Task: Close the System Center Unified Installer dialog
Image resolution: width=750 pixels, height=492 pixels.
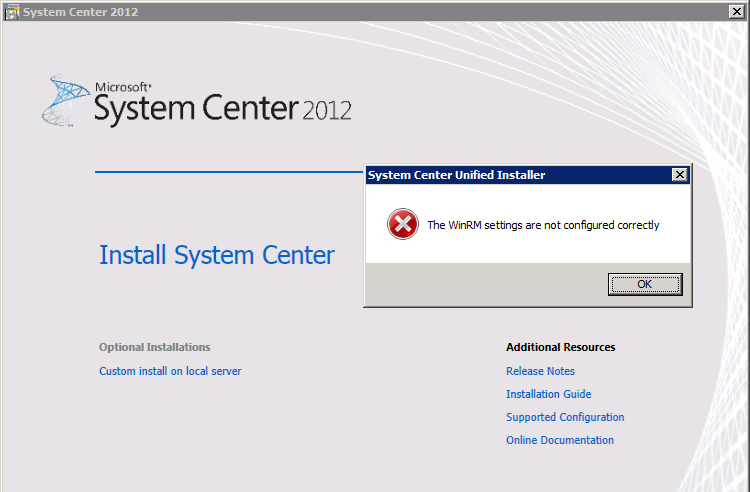Action: tap(680, 175)
